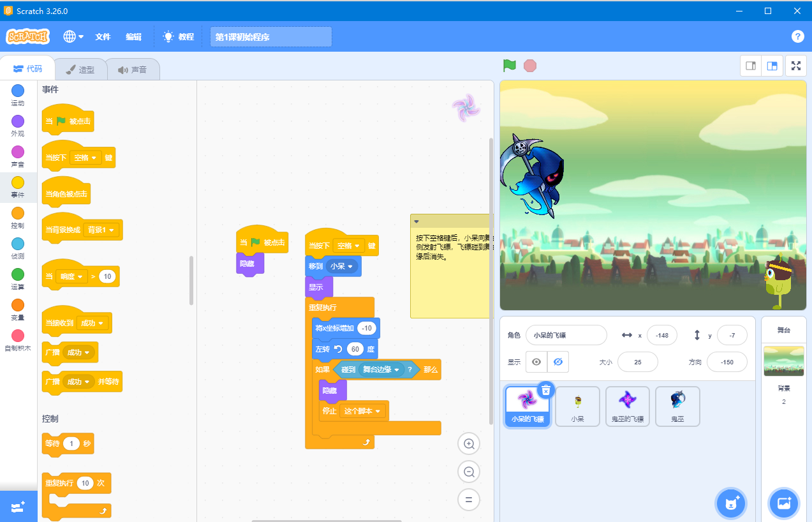Delete 小呆的飞镖 with the trash badge
Image resolution: width=812 pixels, height=522 pixels.
tap(547, 389)
